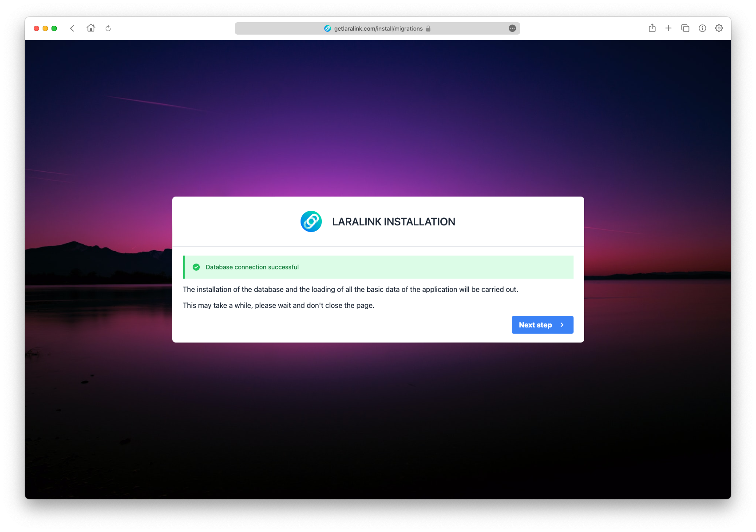Open the share menu in toolbar
Screen dimensions: 756x532
point(652,28)
